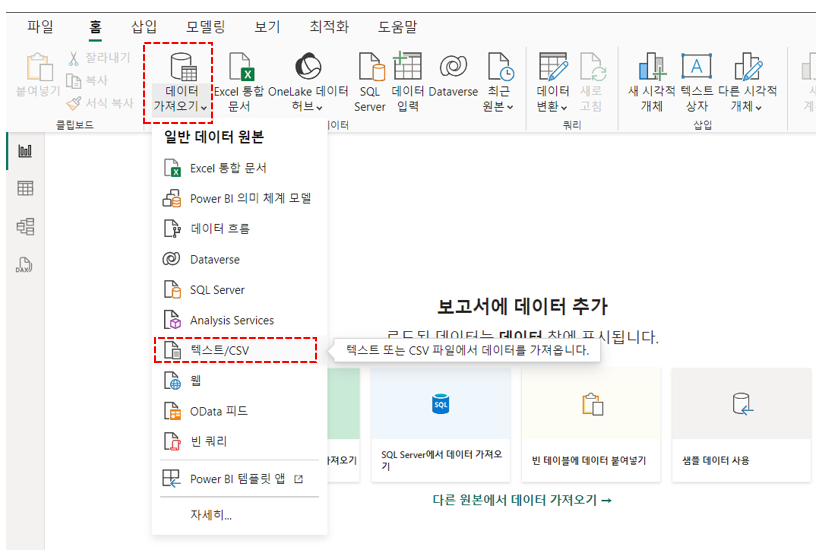
Task: Click the 붙여넣기 clipboard icon
Action: pos(38,75)
